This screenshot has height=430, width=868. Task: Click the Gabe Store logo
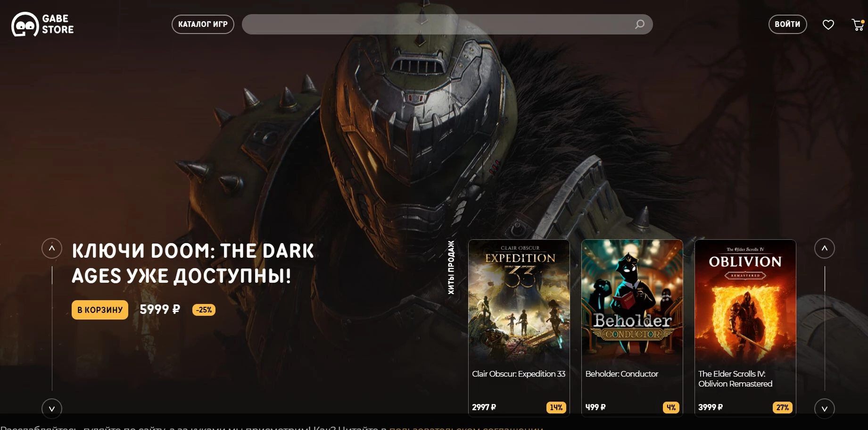(x=42, y=24)
